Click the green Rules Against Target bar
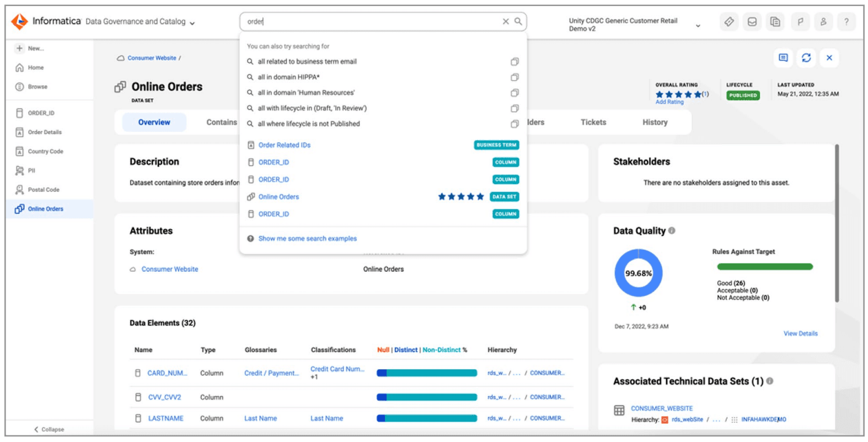 pos(765,267)
